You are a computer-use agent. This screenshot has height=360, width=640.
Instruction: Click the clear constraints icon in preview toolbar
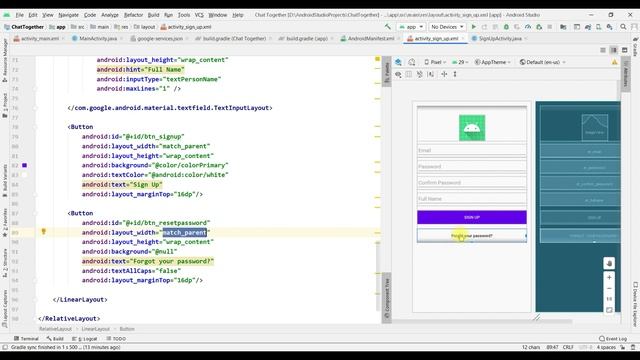pos(420,74)
